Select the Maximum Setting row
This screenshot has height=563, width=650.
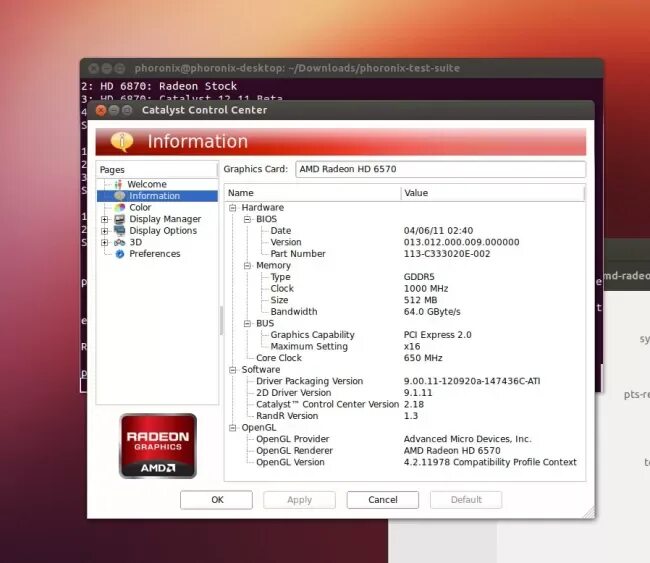[x=405, y=347]
